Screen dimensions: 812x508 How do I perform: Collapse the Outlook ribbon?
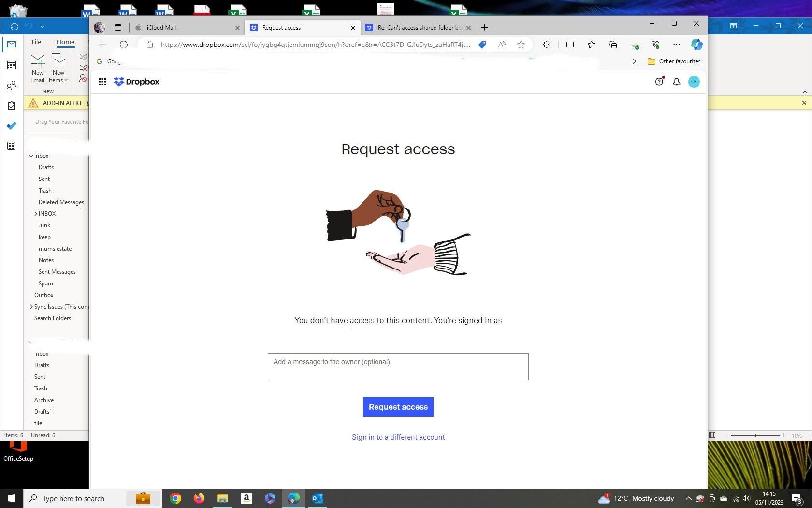[805, 92]
